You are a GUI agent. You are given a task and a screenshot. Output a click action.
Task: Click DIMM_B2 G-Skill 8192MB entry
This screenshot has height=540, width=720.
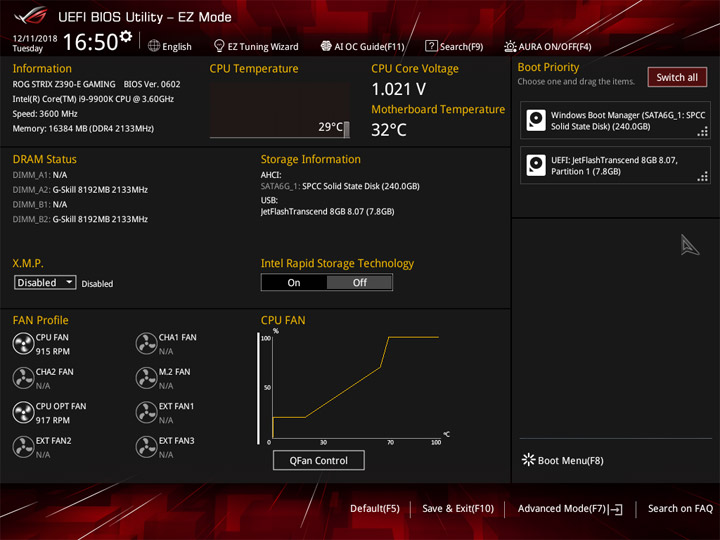(x=80, y=219)
